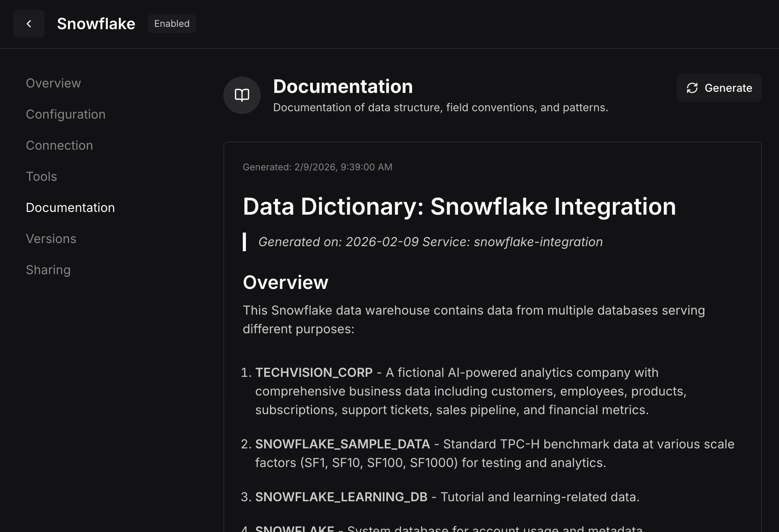This screenshot has width=779, height=532.
Task: Click the Data Dictionary heading
Action: click(x=459, y=206)
